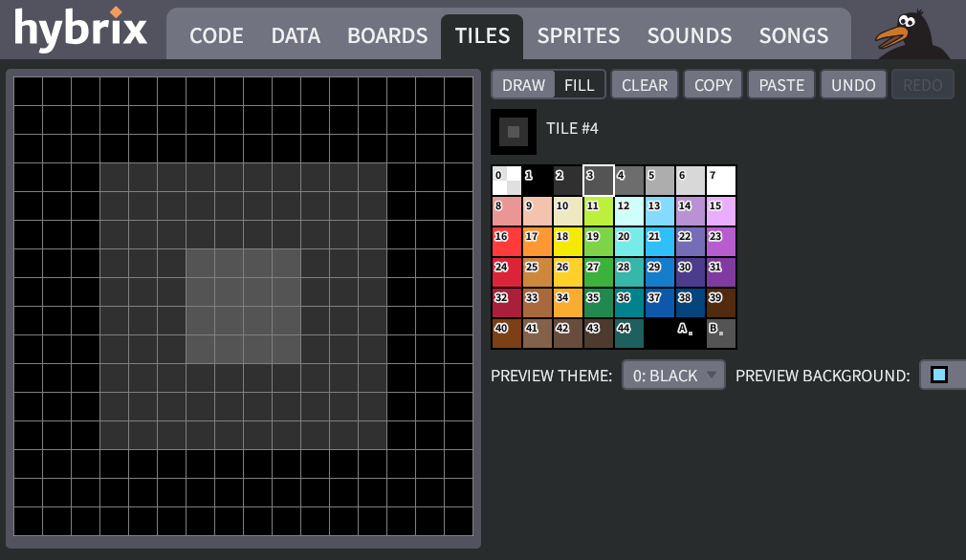Open the SOUNDS tab
966x560 pixels.
tap(689, 35)
